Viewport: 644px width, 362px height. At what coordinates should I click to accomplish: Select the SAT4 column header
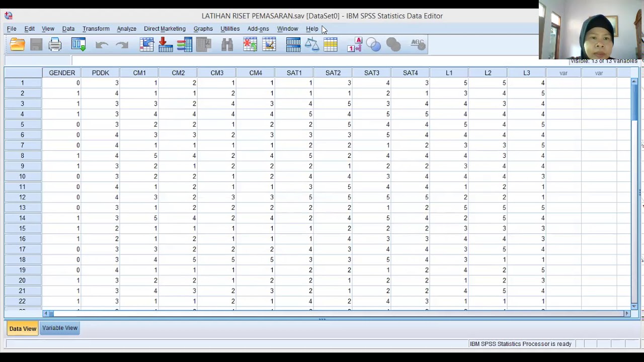(411, 73)
